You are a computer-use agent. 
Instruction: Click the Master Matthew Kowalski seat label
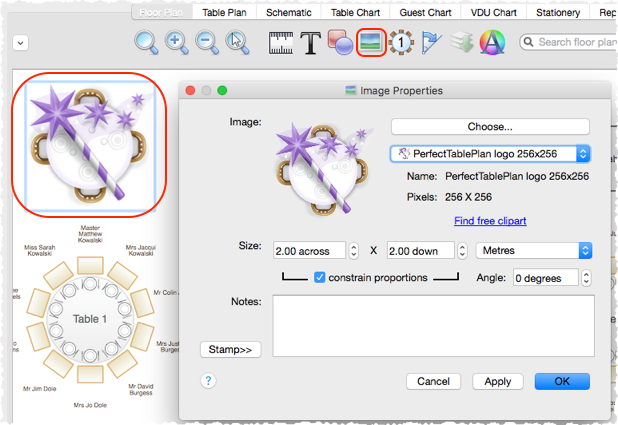[x=90, y=234]
